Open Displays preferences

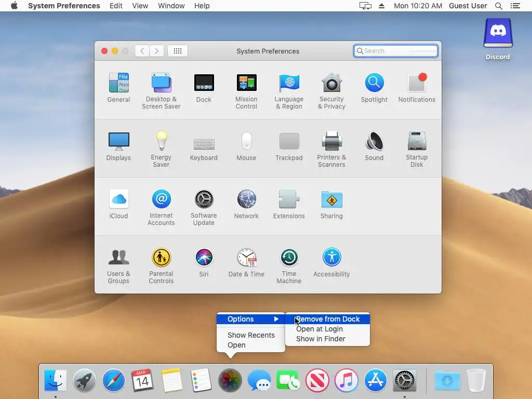[x=118, y=146]
